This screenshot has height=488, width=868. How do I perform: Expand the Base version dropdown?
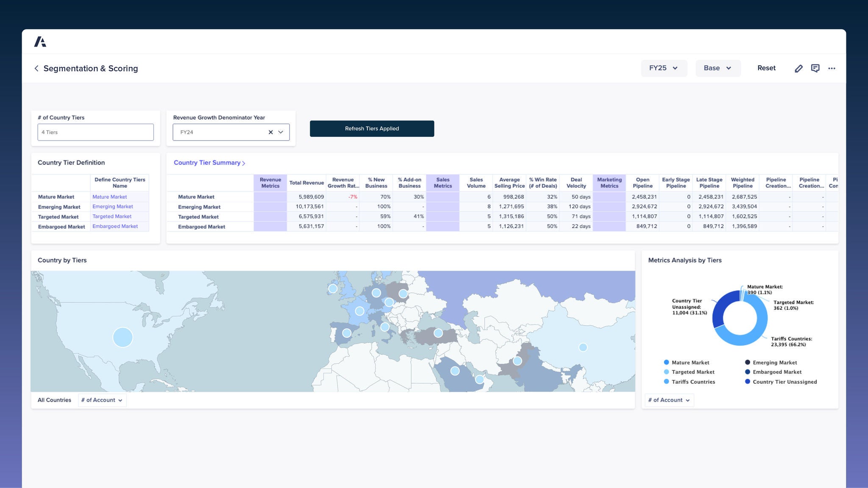tap(718, 68)
